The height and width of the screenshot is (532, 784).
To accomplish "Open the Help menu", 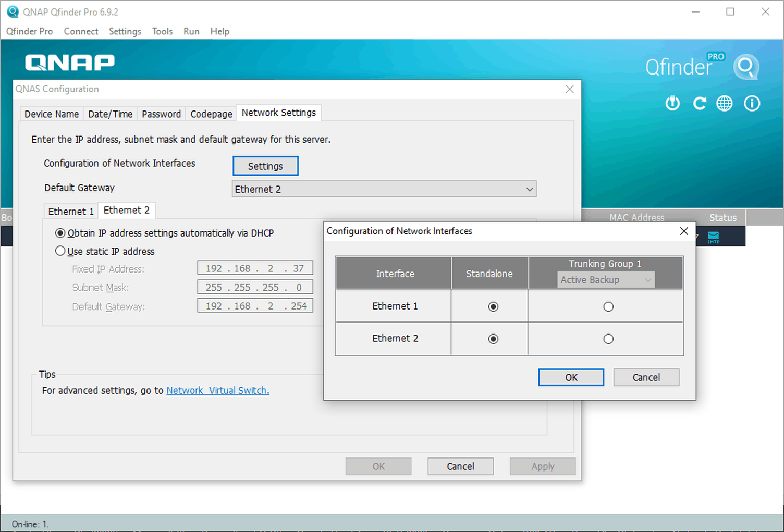I will click(220, 31).
